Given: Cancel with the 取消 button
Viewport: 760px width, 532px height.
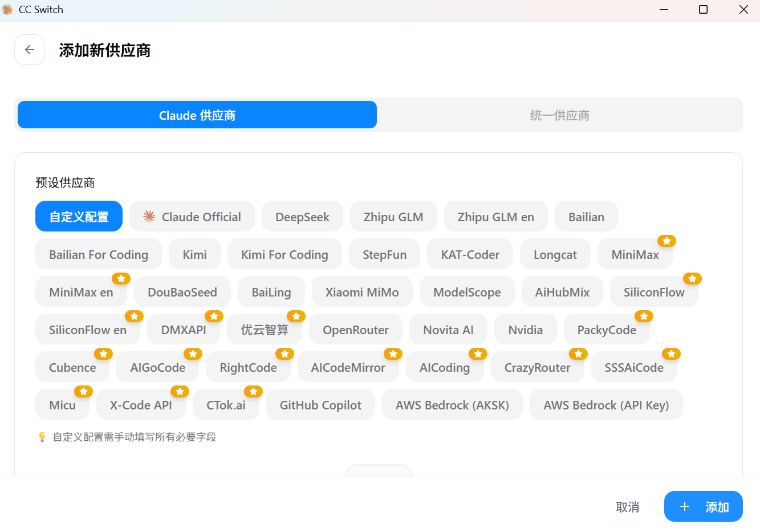Looking at the screenshot, I should tap(627, 506).
